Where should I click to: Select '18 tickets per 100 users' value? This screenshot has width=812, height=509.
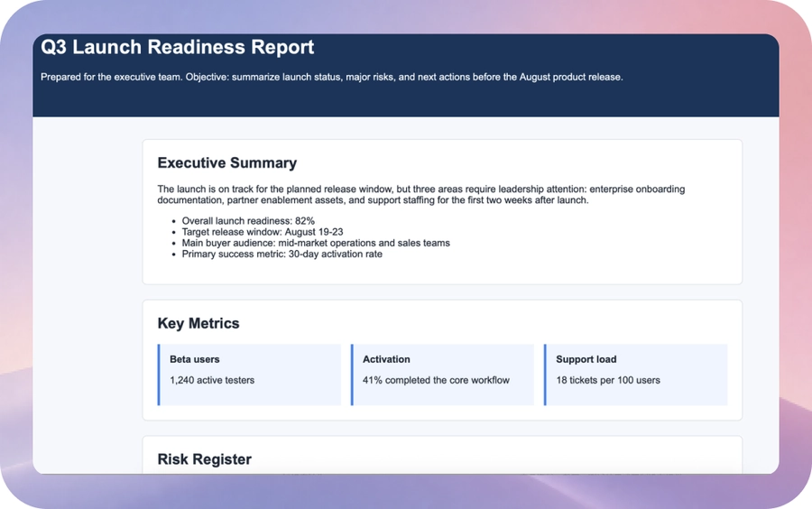pyautogui.click(x=608, y=380)
